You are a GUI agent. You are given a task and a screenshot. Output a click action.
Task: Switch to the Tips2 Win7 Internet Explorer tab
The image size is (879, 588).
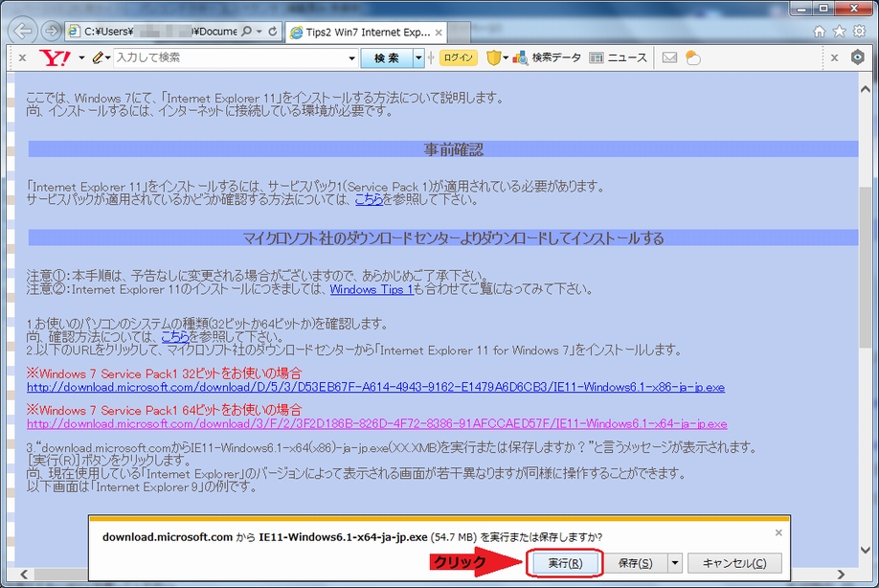(366, 33)
